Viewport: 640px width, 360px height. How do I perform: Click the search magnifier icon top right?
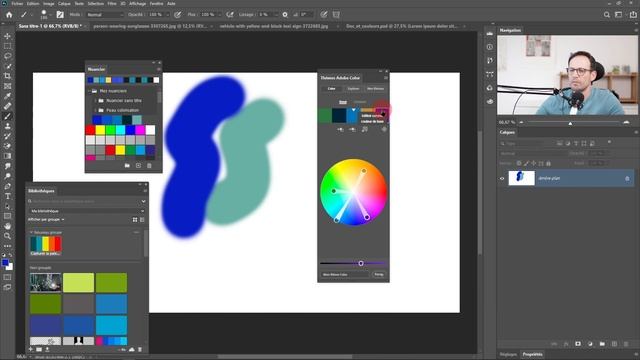click(607, 15)
